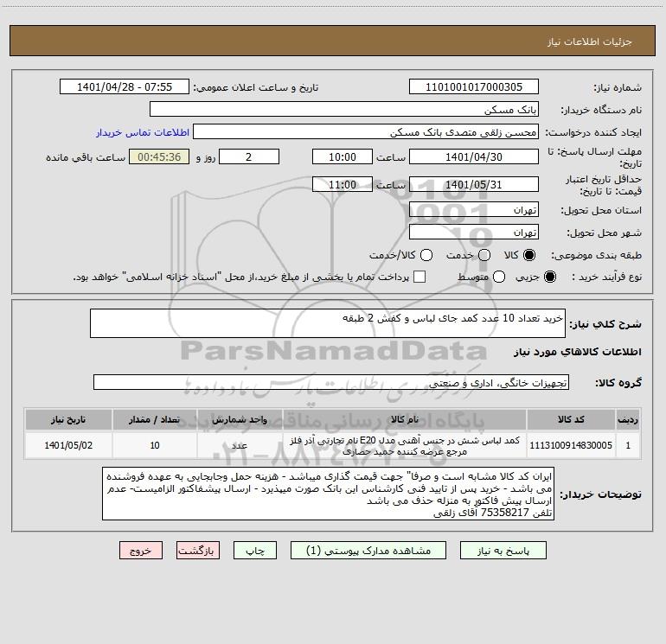666x644 pixels.
Task: Click the تاریخ نیاز column header
Action: [x=68, y=419]
